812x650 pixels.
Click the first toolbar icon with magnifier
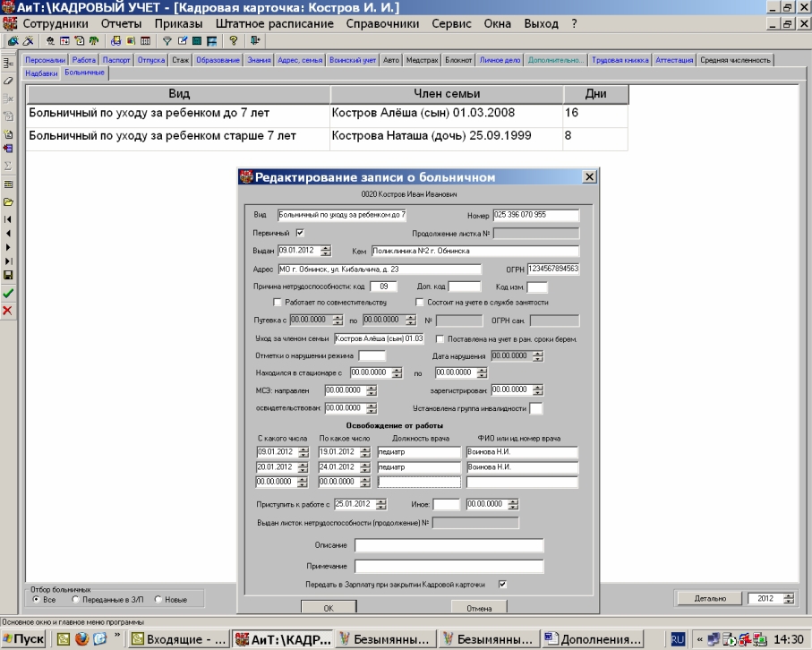pos(13,41)
